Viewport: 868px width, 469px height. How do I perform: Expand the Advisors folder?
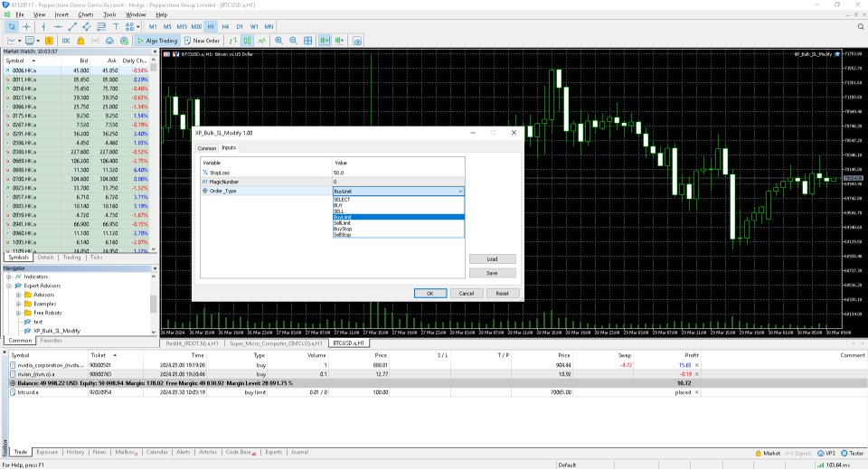click(x=18, y=295)
